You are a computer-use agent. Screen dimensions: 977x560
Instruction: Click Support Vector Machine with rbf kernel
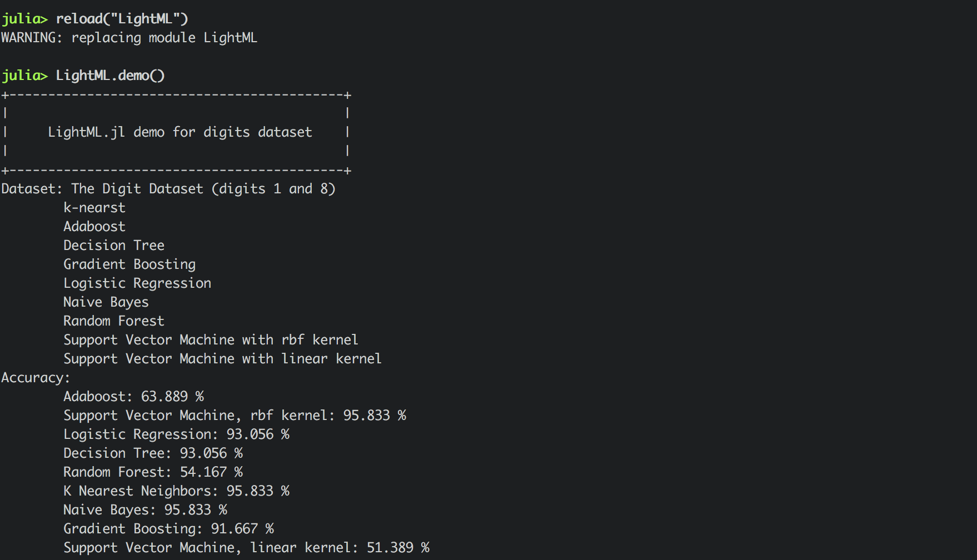pos(211,340)
